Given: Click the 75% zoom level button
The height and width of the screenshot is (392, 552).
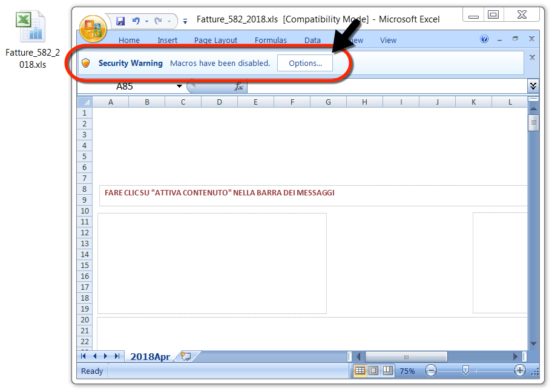Looking at the screenshot, I should [x=407, y=371].
